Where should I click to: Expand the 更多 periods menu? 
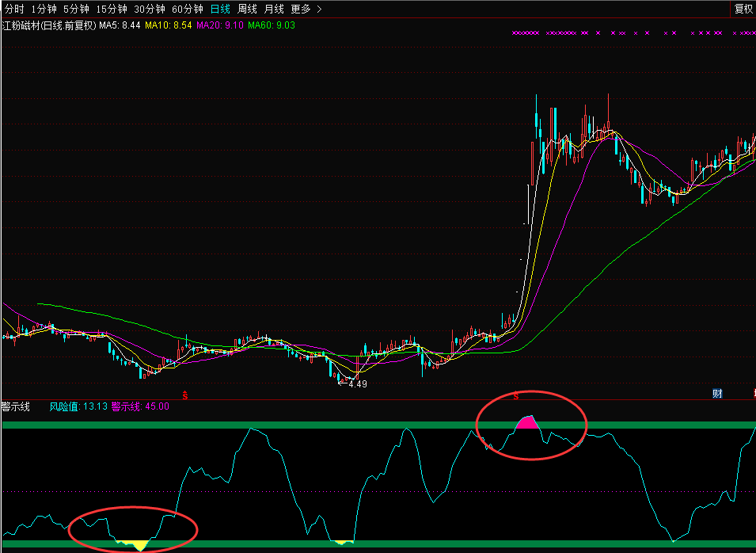pyautogui.click(x=306, y=9)
